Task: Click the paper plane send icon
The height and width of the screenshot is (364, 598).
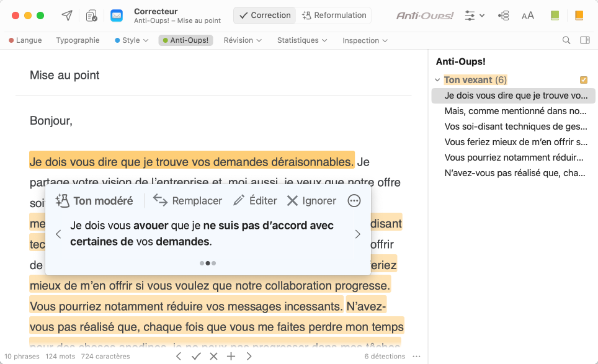Action: pos(67,16)
